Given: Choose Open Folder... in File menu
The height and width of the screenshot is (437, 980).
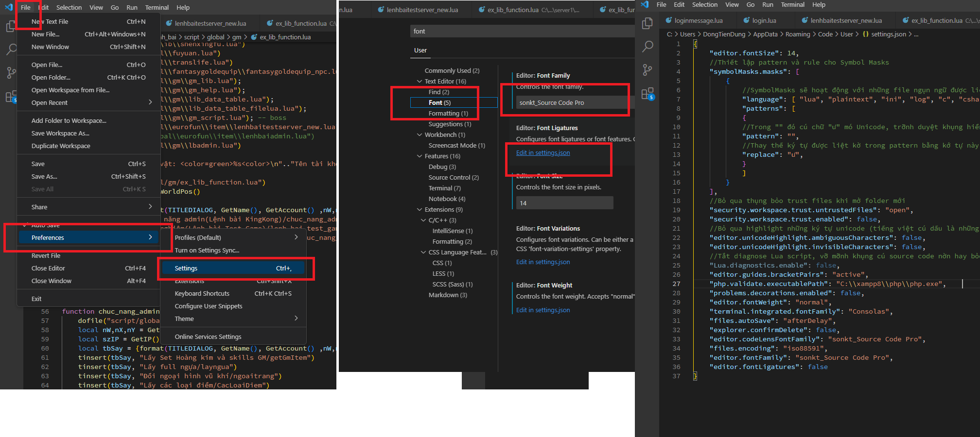Looking at the screenshot, I should 88,77.
